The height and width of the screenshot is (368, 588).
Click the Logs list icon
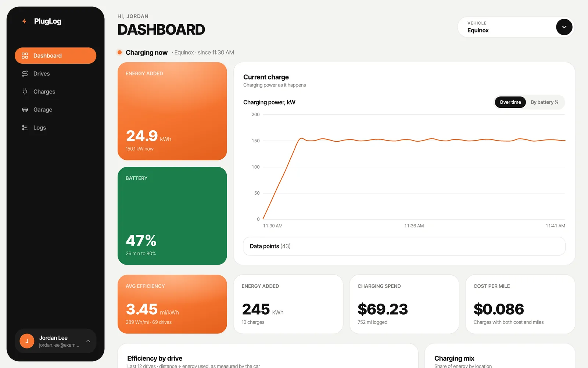[x=25, y=128]
